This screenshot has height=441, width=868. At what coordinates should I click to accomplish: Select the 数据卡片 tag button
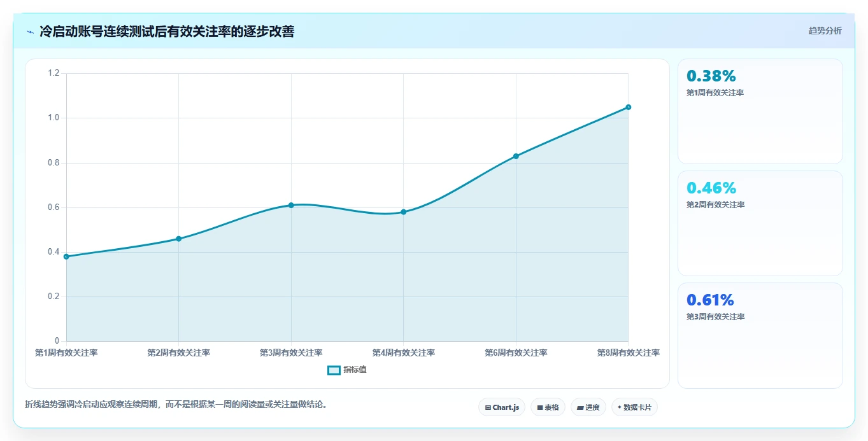point(634,407)
